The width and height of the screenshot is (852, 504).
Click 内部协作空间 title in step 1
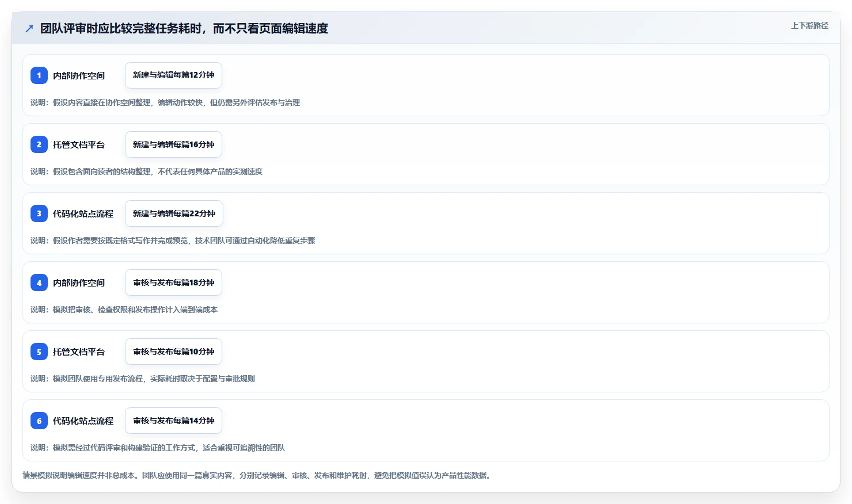coord(79,75)
